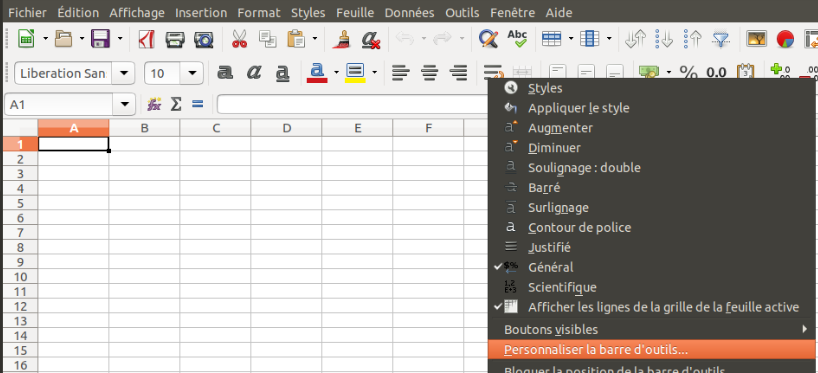Open the Affichage menu
Image resolution: width=818 pixels, height=373 pixels.
point(137,13)
